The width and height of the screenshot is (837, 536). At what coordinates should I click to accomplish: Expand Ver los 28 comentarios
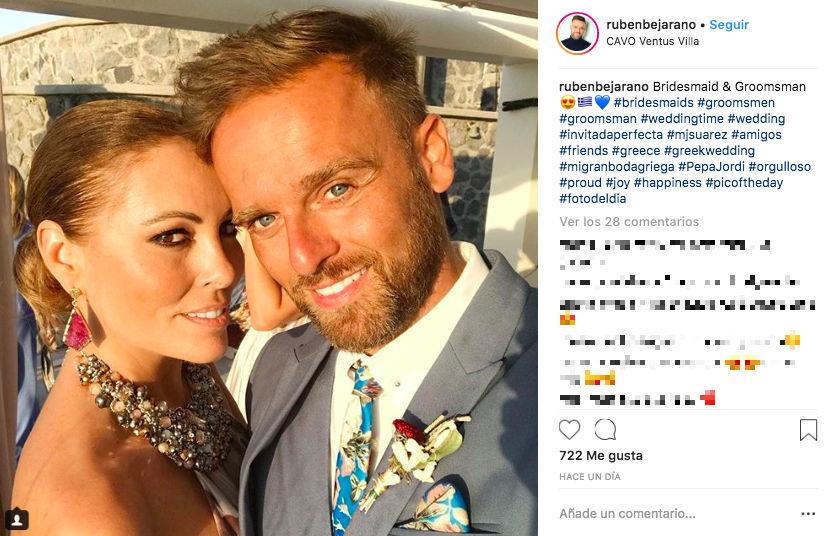[629, 222]
